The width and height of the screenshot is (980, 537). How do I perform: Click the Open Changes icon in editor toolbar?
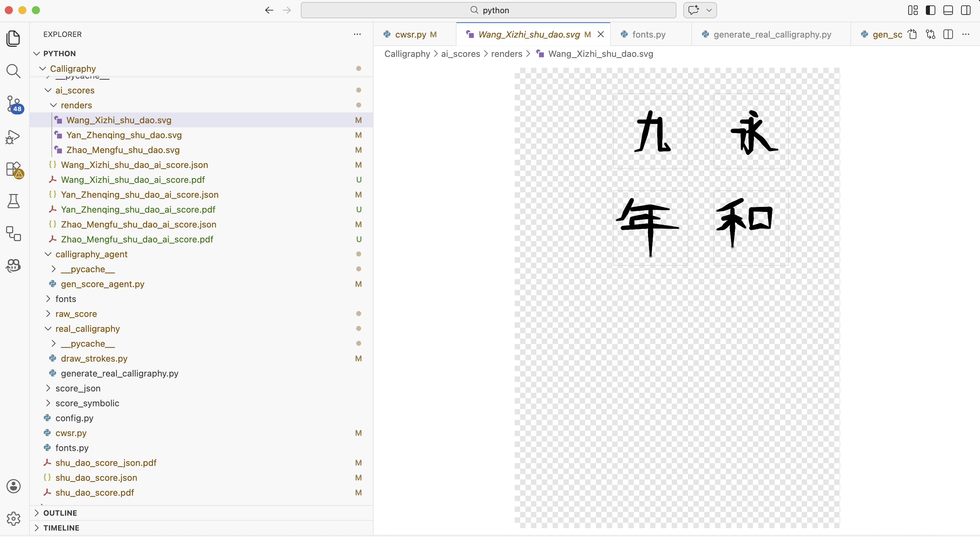931,34
